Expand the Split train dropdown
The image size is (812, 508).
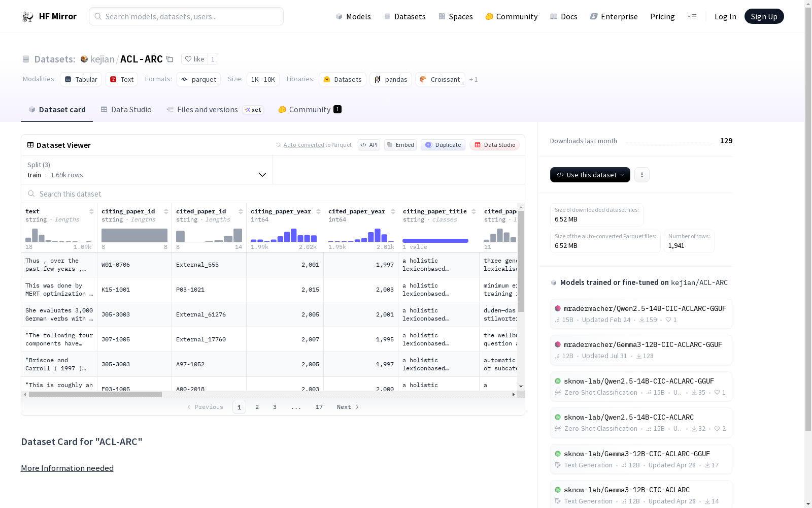pyautogui.click(x=147, y=170)
